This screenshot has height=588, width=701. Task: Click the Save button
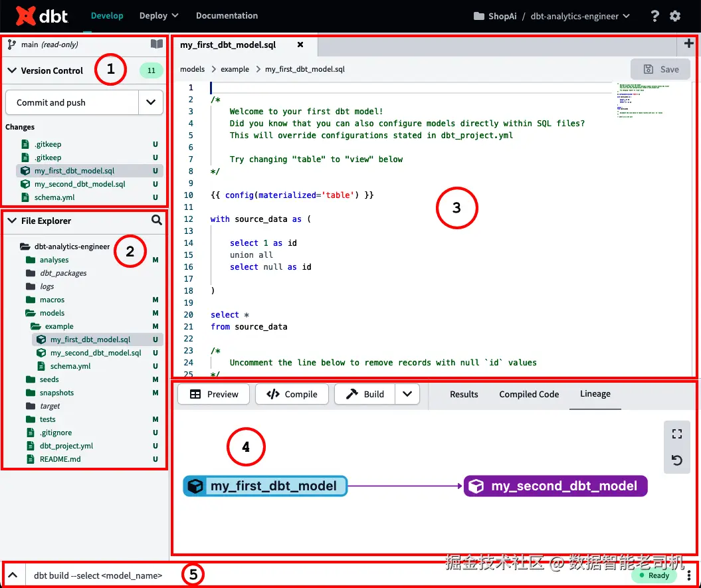point(660,69)
